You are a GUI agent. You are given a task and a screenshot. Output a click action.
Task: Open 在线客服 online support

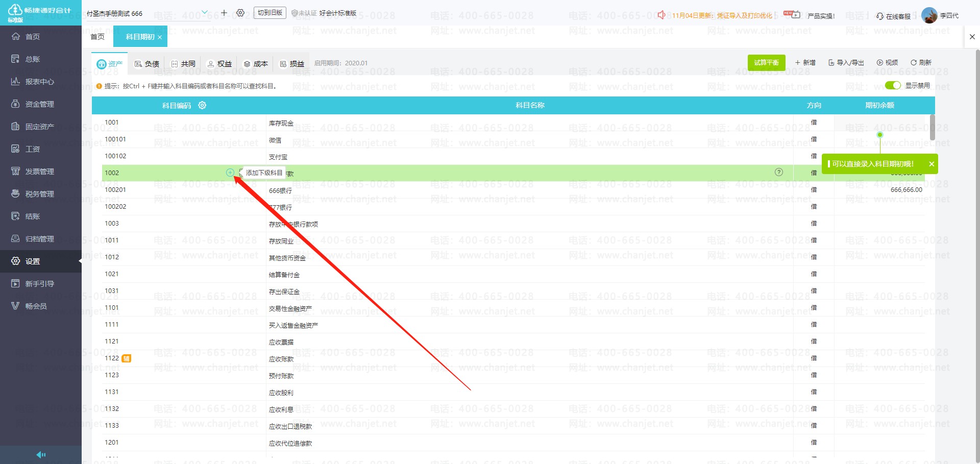893,16
